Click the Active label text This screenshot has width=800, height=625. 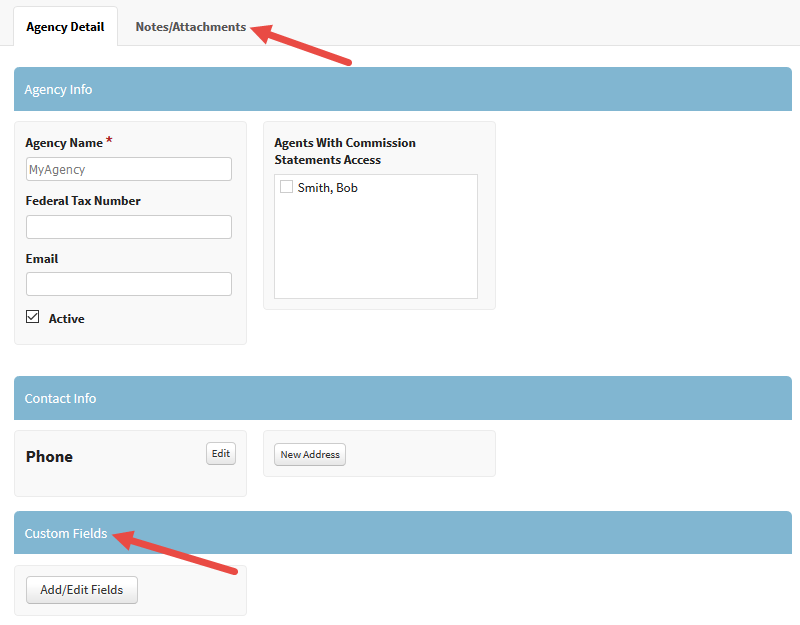tap(66, 319)
